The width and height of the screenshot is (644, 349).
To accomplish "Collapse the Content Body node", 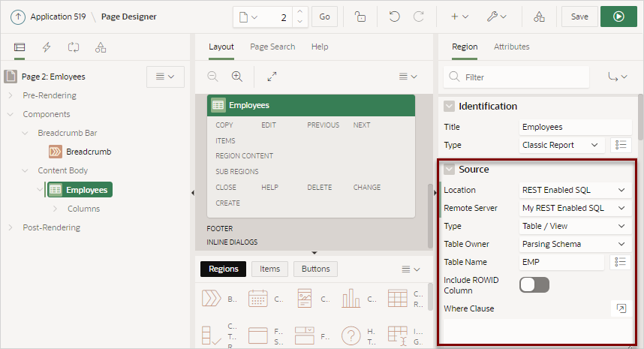I will point(25,170).
